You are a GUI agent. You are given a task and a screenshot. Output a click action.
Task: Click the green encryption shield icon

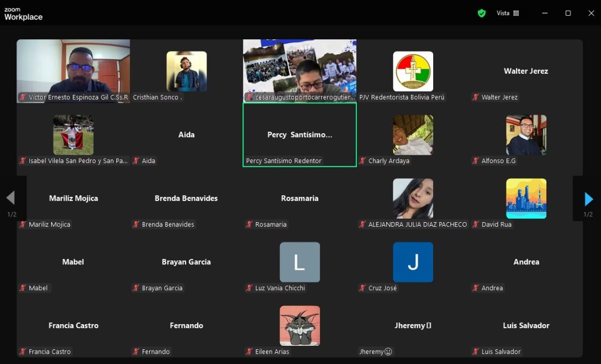(481, 13)
